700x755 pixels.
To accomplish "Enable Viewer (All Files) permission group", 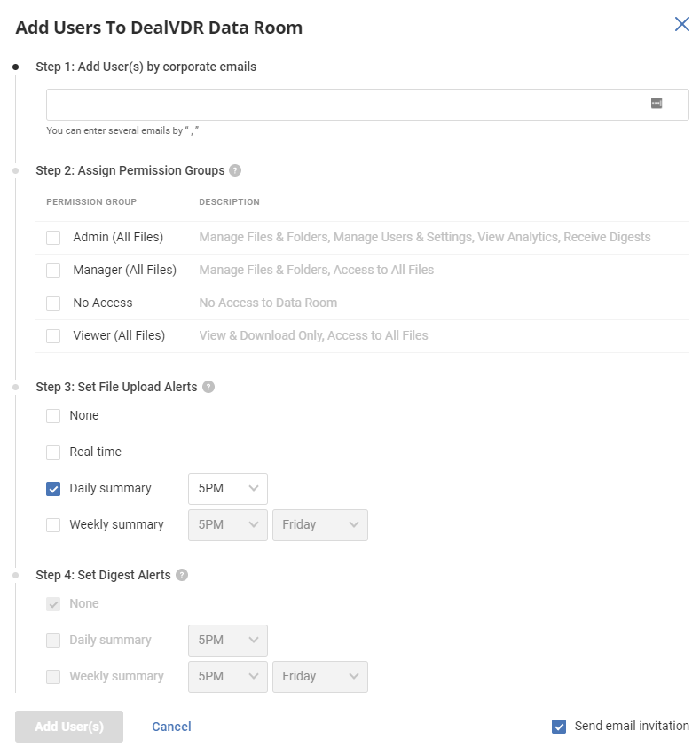I will click(x=54, y=336).
